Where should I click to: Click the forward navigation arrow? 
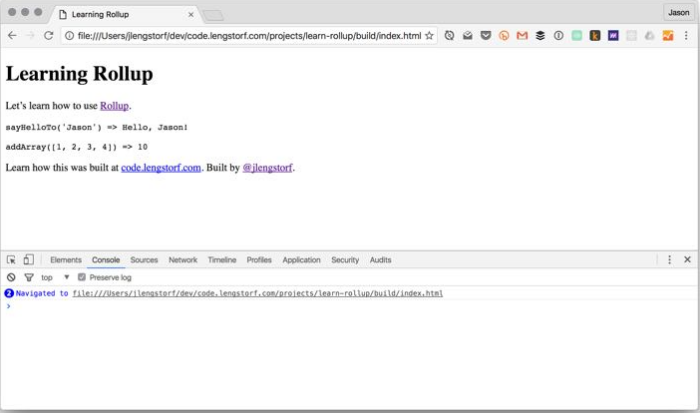pos(30,35)
